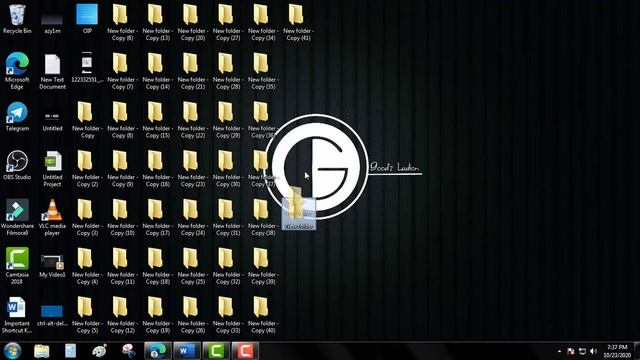Select folder New folder - Copy (2)

pos(87,169)
